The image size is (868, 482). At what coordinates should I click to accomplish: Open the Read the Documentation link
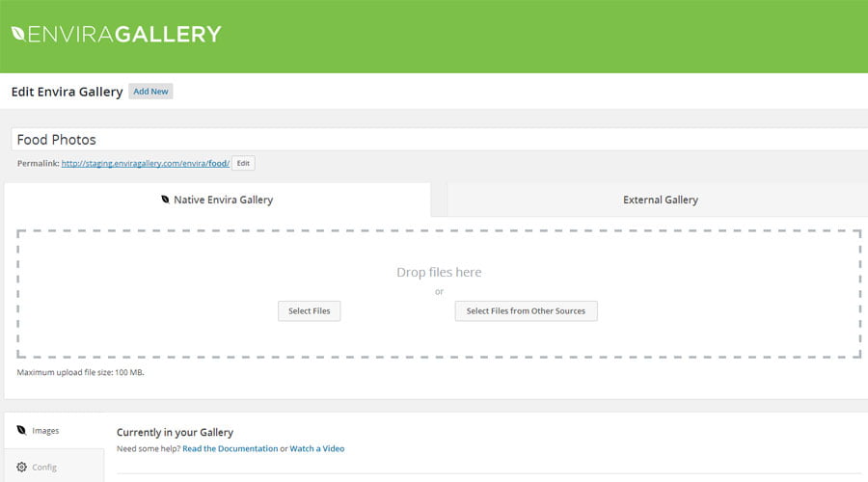click(231, 449)
